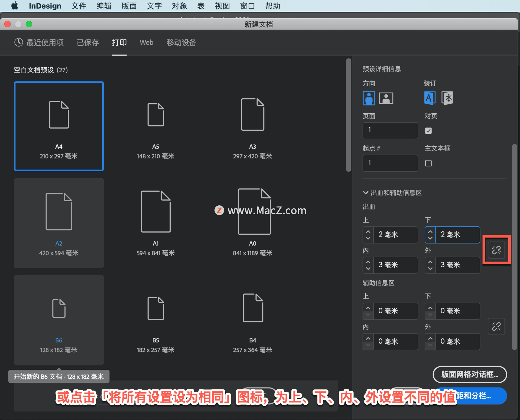
Task: Decrease bleed inside value stepper
Action: [x=368, y=268]
